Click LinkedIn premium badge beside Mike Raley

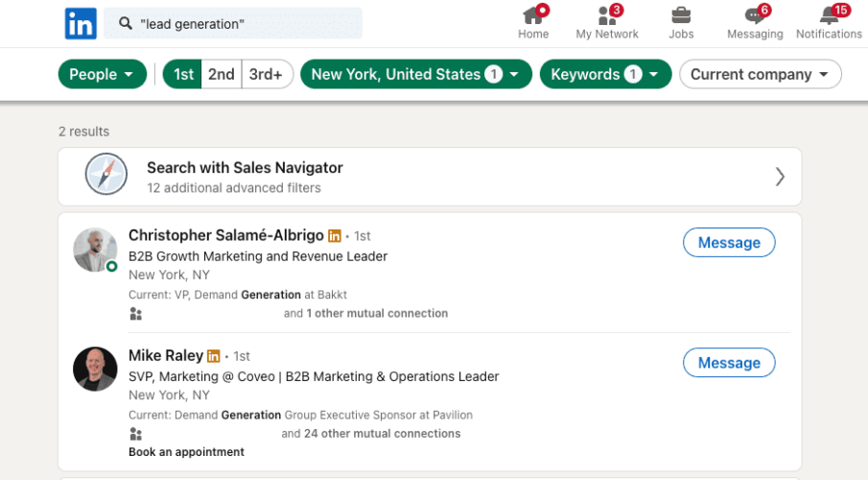tap(213, 356)
